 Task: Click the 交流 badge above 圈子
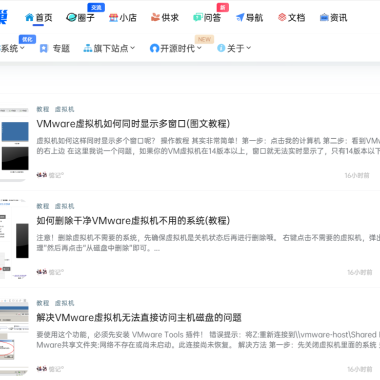[96, 7]
